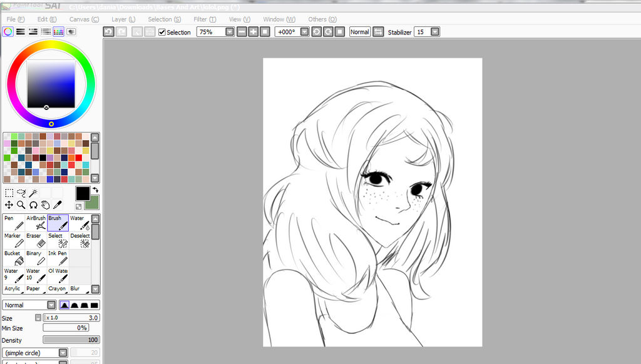Viewport: 641px width, 364px height.
Task: Uncheck the Selection checkbox
Action: [x=162, y=32]
